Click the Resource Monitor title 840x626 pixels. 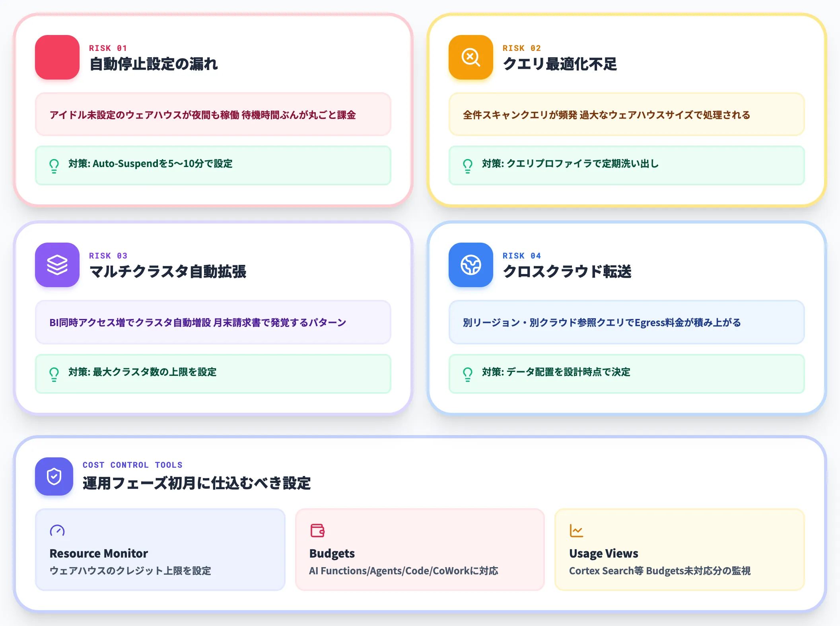click(x=99, y=553)
